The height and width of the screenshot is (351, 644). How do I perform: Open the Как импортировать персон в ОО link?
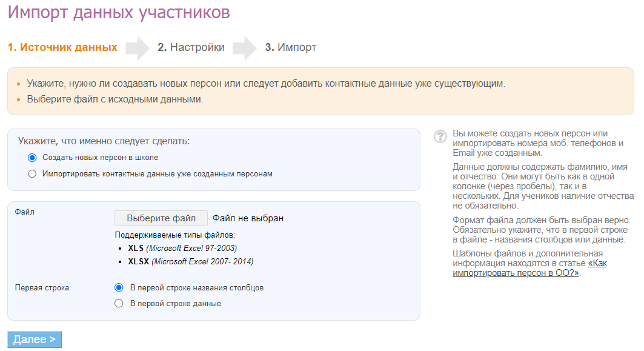[x=529, y=268]
